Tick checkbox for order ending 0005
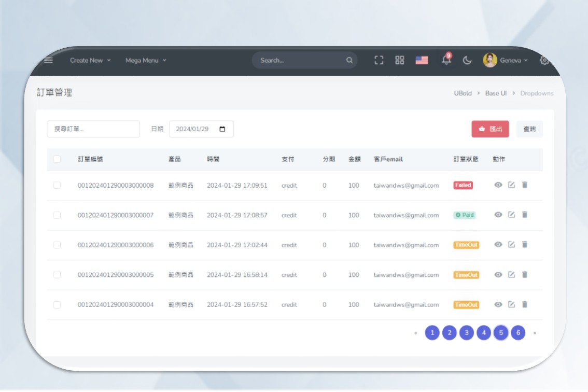 pos(57,275)
